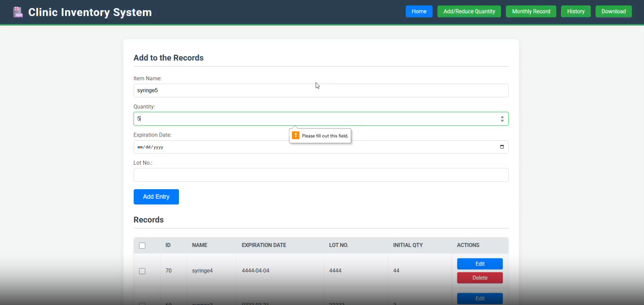This screenshot has height=305, width=644.
Task: Click Edit for the syringe4 record
Action: click(480, 264)
